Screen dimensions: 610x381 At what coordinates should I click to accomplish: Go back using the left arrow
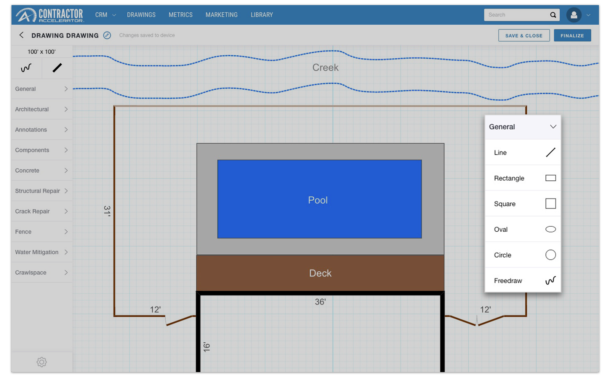pyautogui.click(x=21, y=35)
